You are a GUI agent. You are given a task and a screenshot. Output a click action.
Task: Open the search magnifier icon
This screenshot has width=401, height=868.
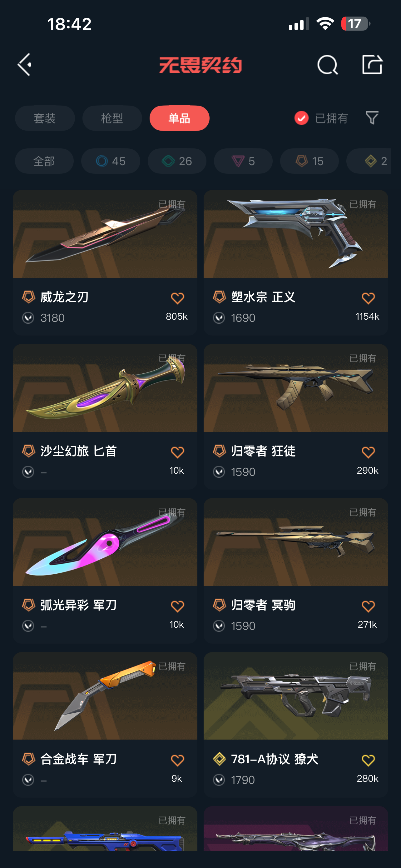coord(327,64)
